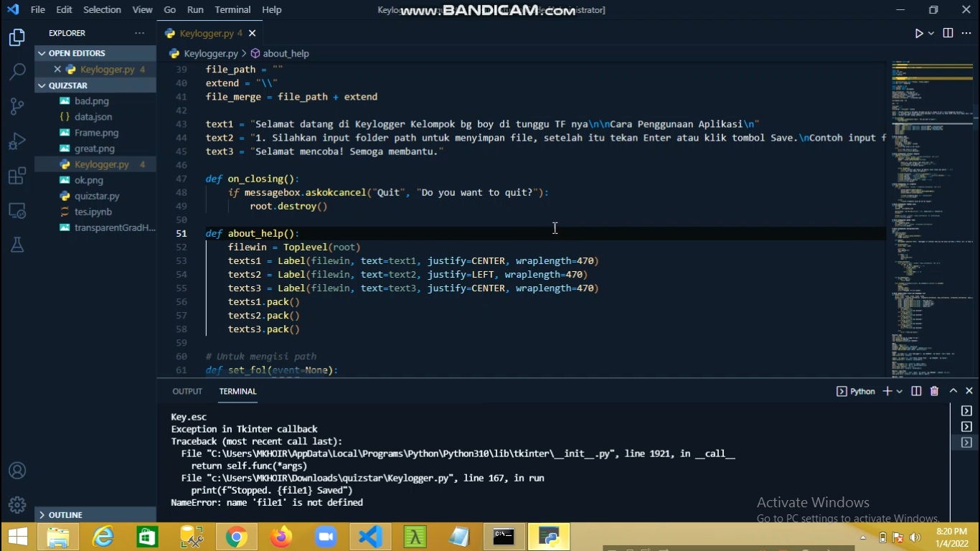
Task: Close the terminal panel
Action: tap(969, 391)
